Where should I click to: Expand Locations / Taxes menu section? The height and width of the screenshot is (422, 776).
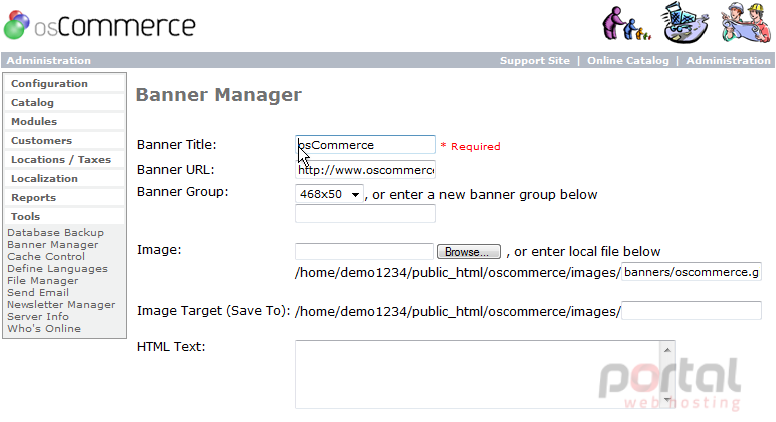pyautogui.click(x=64, y=159)
